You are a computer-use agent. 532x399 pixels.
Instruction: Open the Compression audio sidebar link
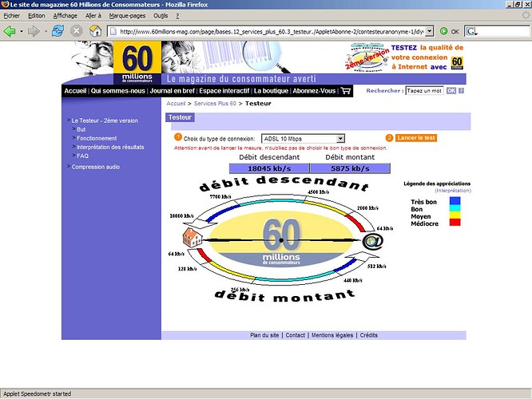tap(95, 167)
